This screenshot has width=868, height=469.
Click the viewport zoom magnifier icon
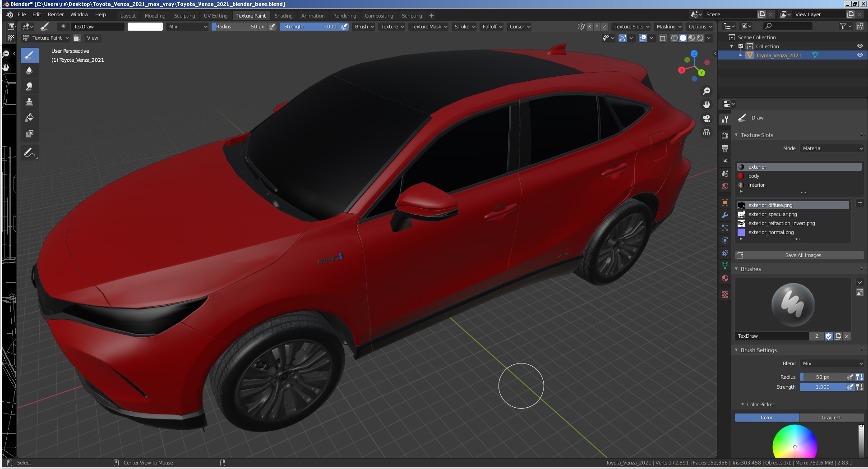(x=706, y=91)
